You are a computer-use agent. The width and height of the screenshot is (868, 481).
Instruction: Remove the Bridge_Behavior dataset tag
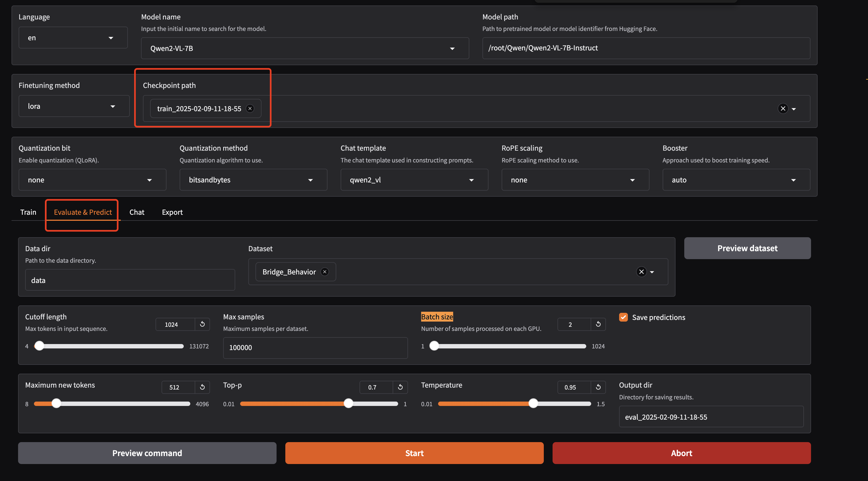click(x=324, y=272)
